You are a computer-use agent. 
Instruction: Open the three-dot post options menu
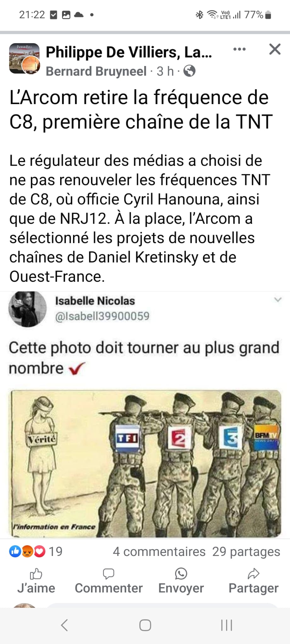click(x=239, y=49)
